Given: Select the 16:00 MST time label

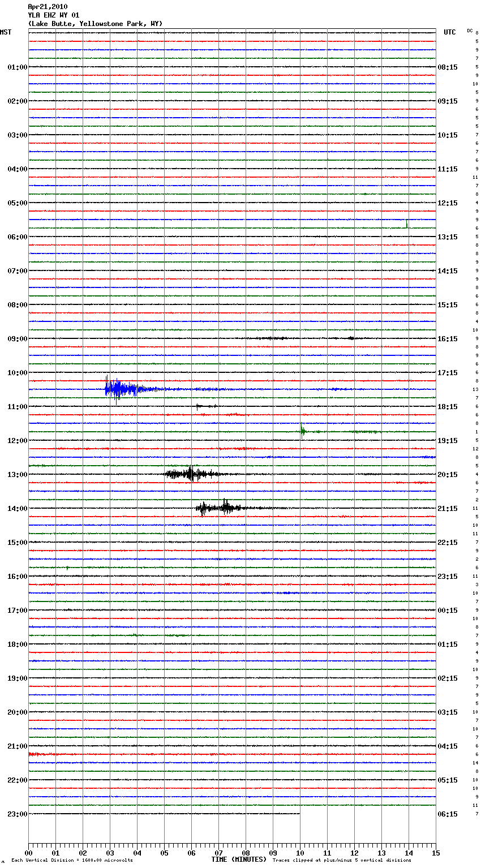Looking at the screenshot, I should click(x=18, y=577).
